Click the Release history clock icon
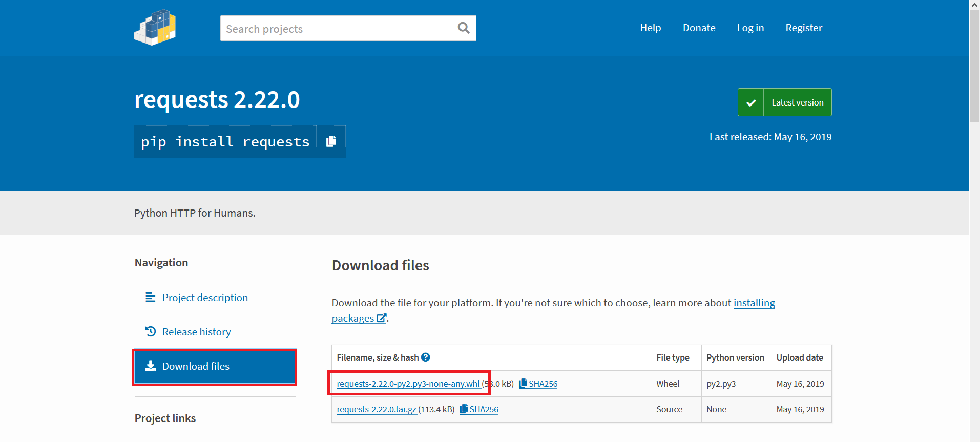This screenshot has height=442, width=980. pos(151,331)
